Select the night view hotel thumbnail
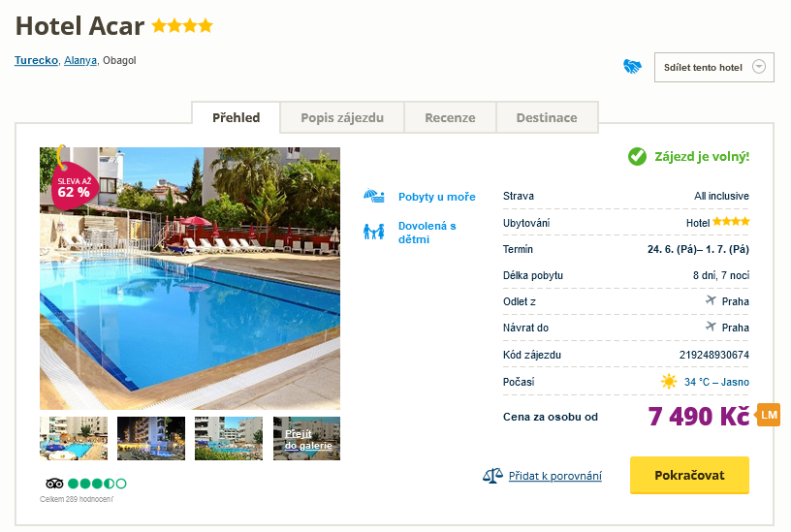791x532 pixels. [151, 438]
